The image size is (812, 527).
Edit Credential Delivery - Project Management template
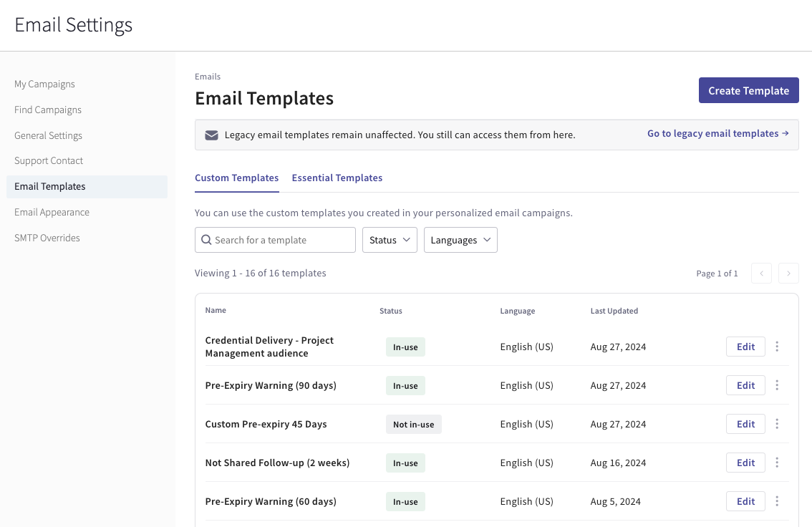[745, 347]
